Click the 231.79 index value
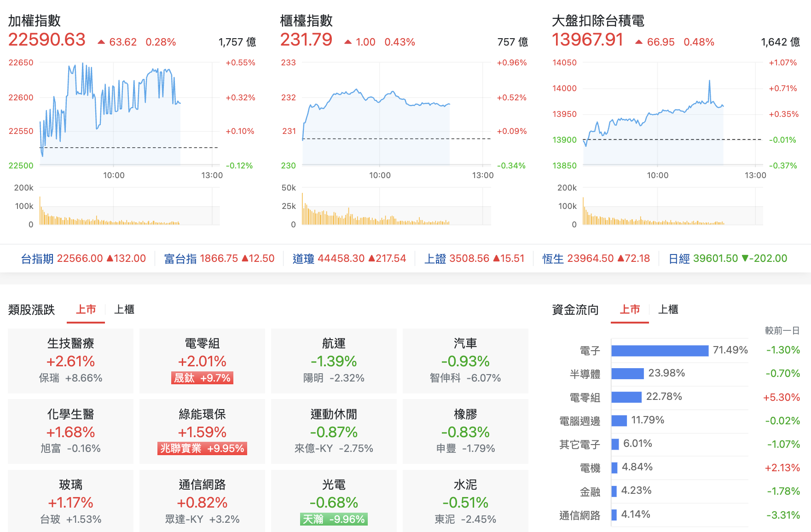The height and width of the screenshot is (532, 811). [306, 40]
